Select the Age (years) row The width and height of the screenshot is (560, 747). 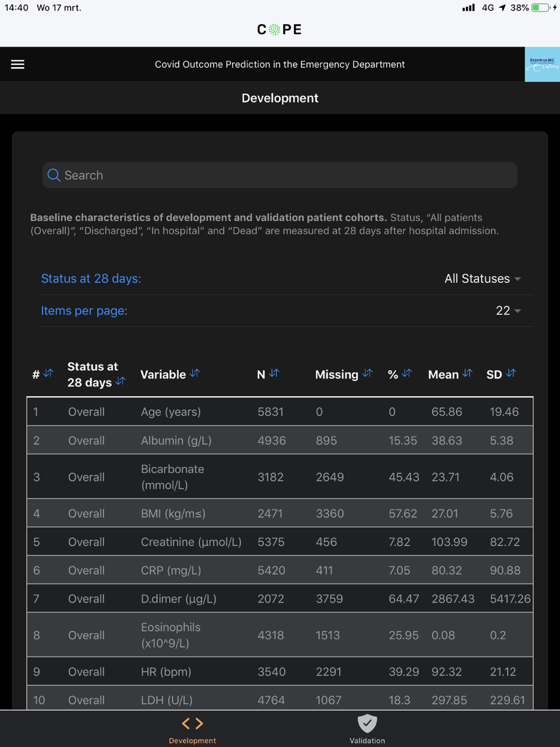click(280, 412)
